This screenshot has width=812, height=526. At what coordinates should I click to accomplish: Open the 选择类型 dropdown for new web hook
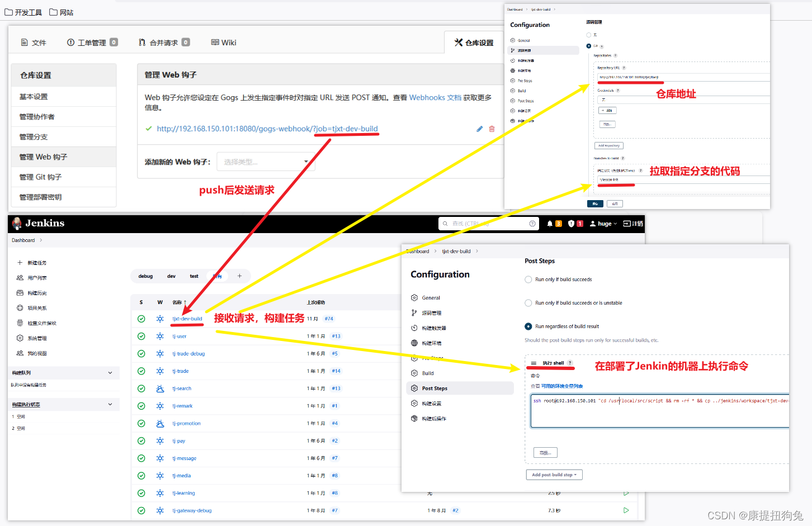coord(266,162)
